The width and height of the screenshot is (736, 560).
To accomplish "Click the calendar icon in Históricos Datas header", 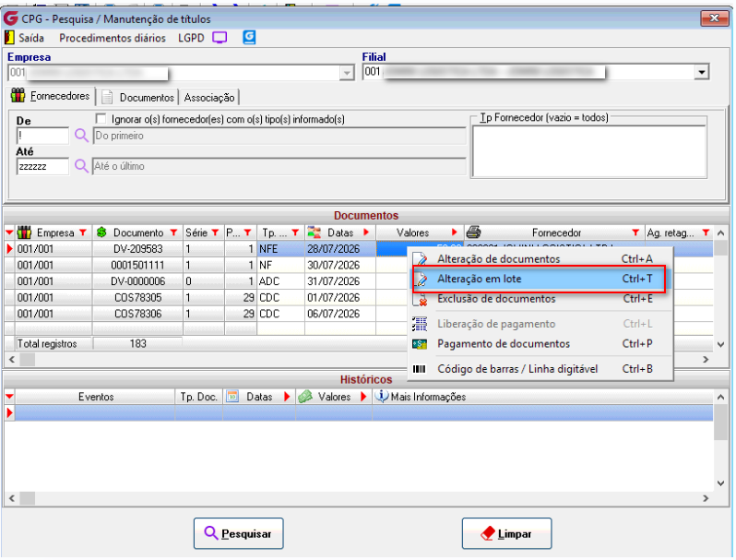I will click(x=232, y=396).
